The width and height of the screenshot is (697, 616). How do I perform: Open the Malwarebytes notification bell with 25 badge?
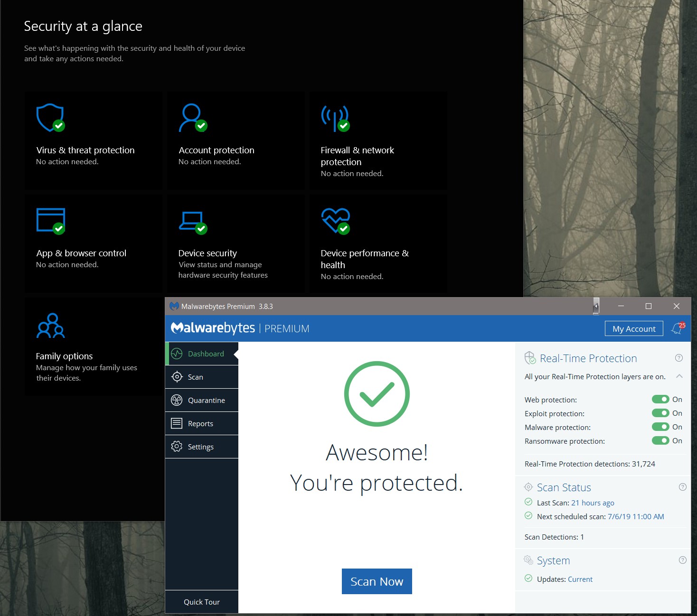pos(678,328)
